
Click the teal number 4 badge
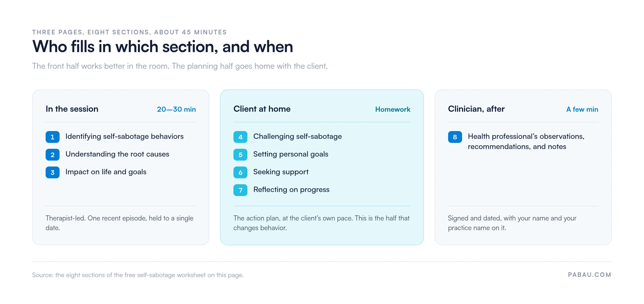pos(240,137)
